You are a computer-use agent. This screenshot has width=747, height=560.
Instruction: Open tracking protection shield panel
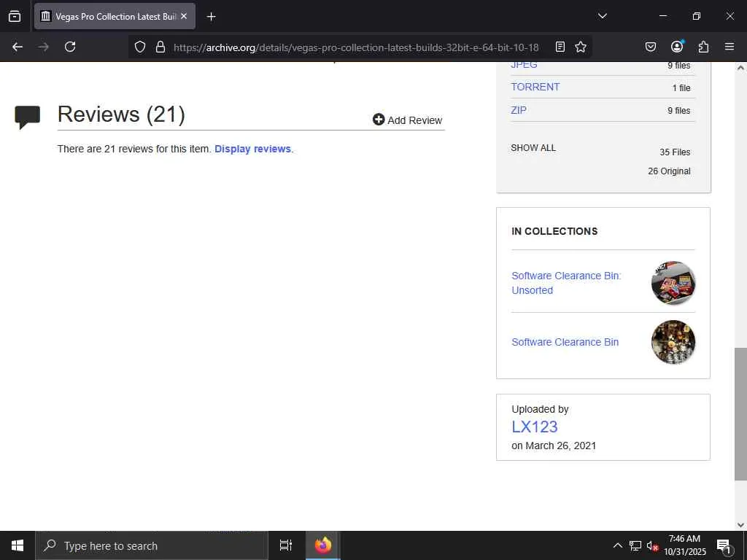click(139, 47)
